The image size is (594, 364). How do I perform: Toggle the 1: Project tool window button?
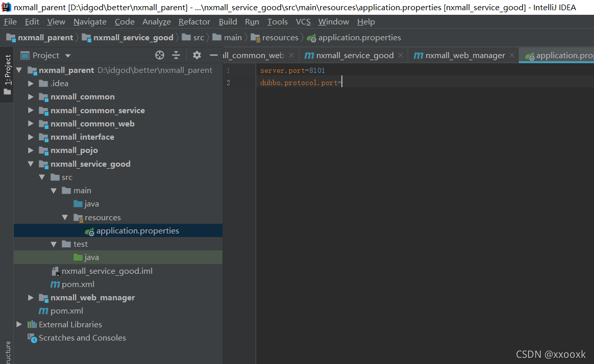(x=7, y=74)
